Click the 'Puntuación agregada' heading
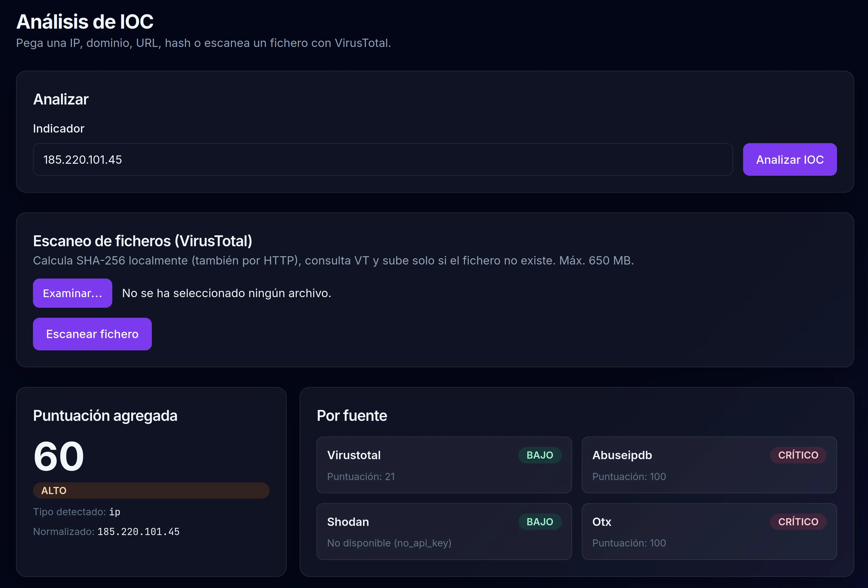Image resolution: width=868 pixels, height=588 pixels. tap(105, 415)
